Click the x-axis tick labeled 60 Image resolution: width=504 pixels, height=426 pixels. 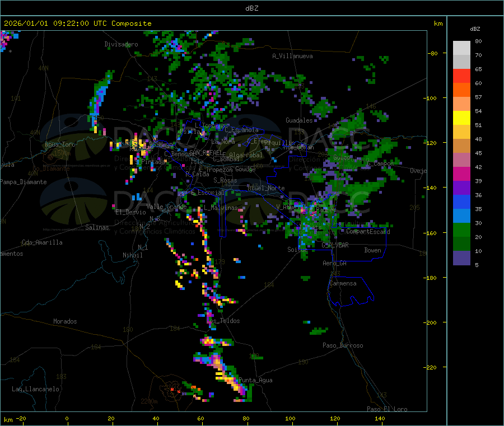200,418
